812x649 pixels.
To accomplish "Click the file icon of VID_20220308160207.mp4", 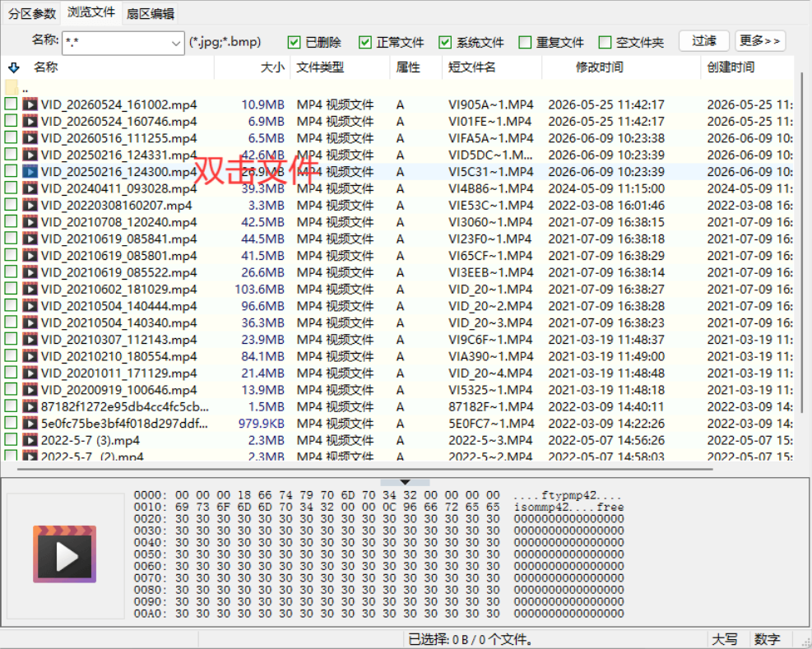I will click(30, 205).
